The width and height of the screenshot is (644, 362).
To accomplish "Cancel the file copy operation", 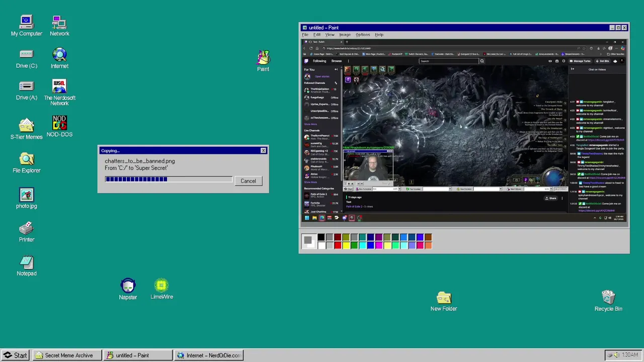I will 248,181.
